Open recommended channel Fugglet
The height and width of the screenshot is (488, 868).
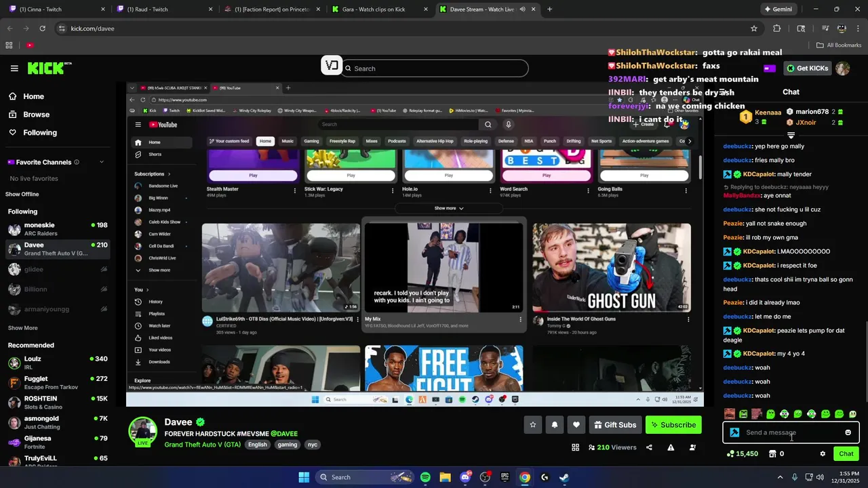click(58, 383)
